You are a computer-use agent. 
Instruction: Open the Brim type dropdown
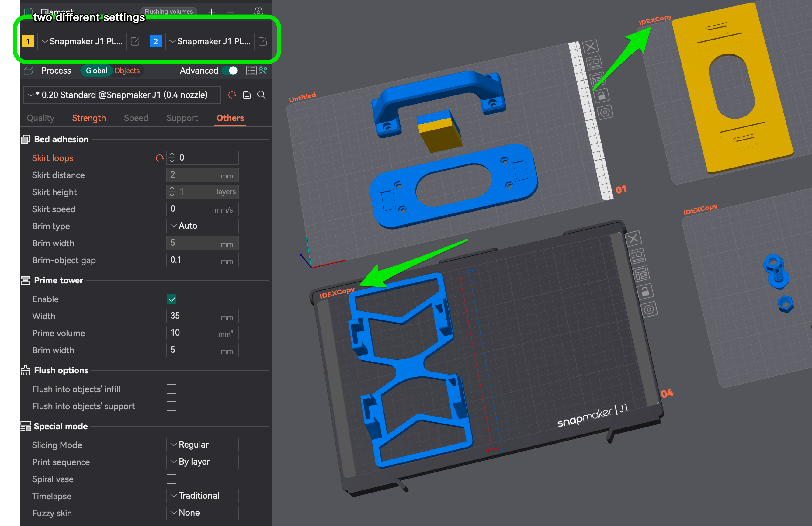click(x=202, y=226)
